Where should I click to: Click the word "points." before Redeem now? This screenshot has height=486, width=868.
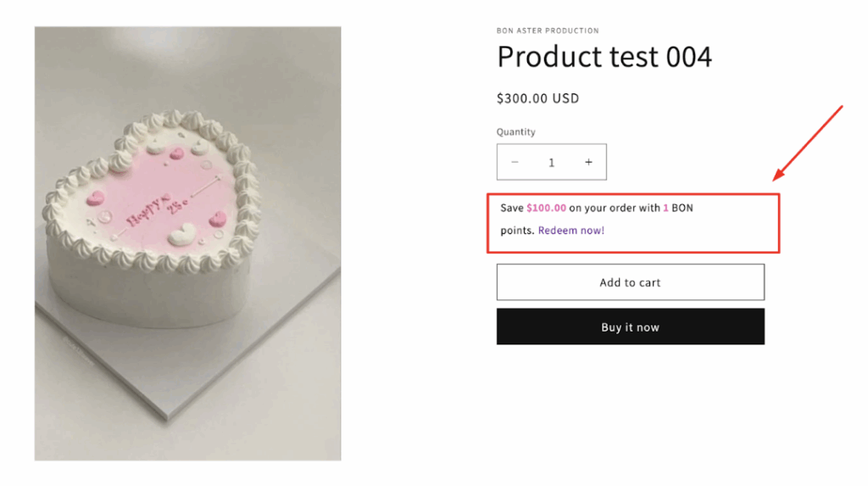click(517, 230)
